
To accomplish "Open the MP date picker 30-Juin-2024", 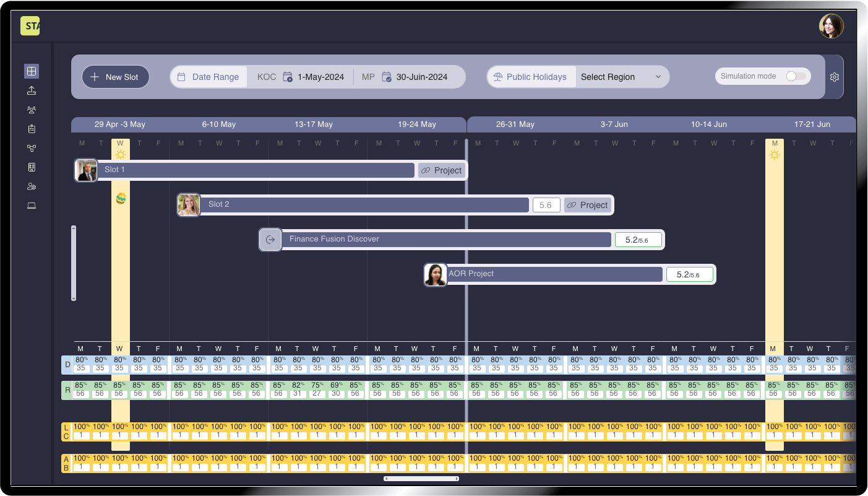I will tap(415, 77).
